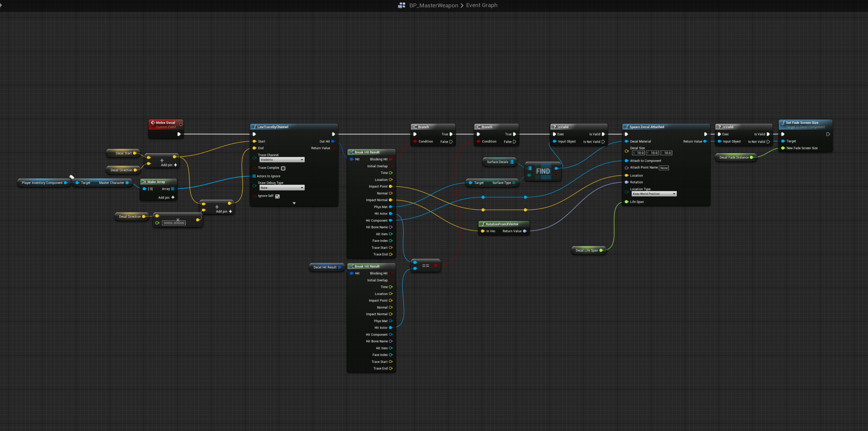Enable the Trace Complex checkbox
The image size is (868, 431).
283,168
